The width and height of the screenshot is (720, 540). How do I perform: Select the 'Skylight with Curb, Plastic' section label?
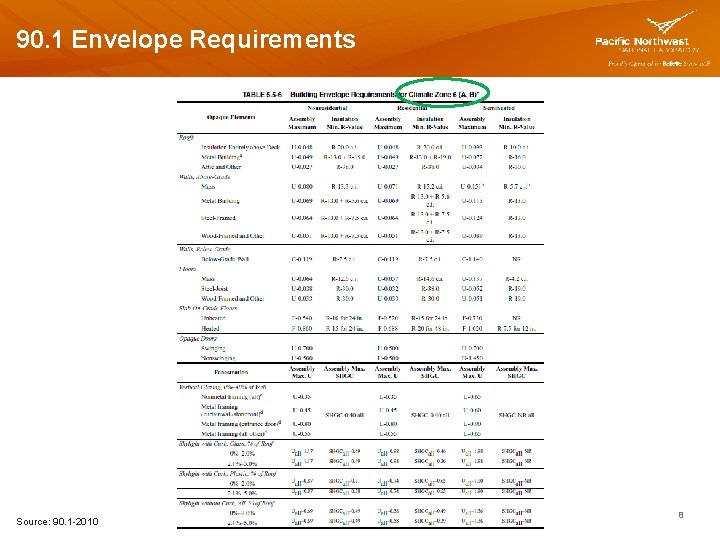[227, 473]
